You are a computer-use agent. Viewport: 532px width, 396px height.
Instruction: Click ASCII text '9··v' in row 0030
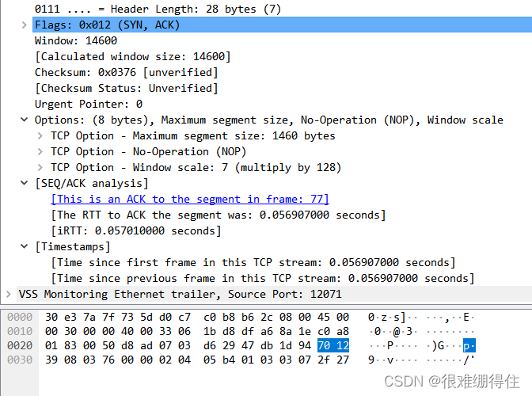coord(381,360)
